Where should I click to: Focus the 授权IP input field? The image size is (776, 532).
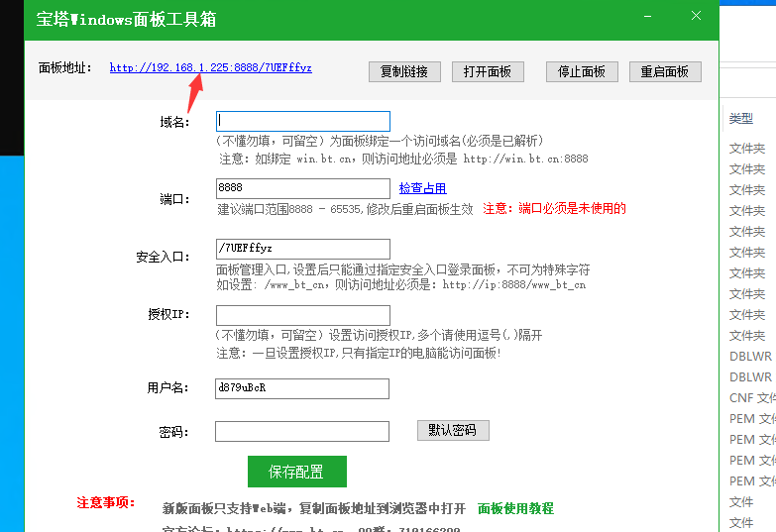pyautogui.click(x=303, y=315)
